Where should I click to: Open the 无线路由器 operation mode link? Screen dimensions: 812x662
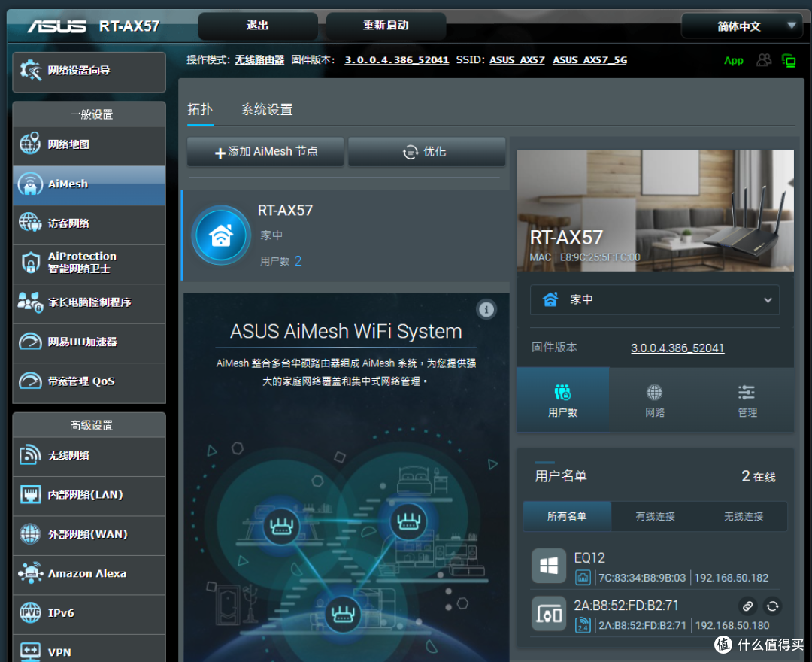click(x=259, y=60)
